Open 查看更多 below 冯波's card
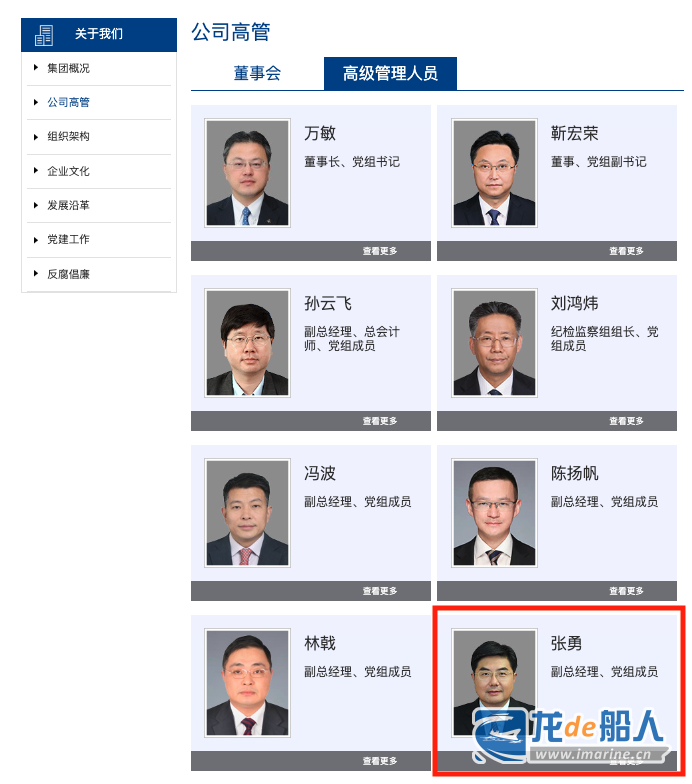The width and height of the screenshot is (692, 784). click(380, 591)
